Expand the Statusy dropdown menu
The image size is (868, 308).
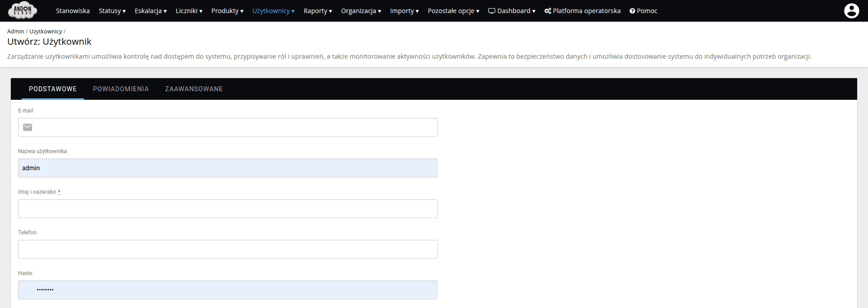[112, 11]
